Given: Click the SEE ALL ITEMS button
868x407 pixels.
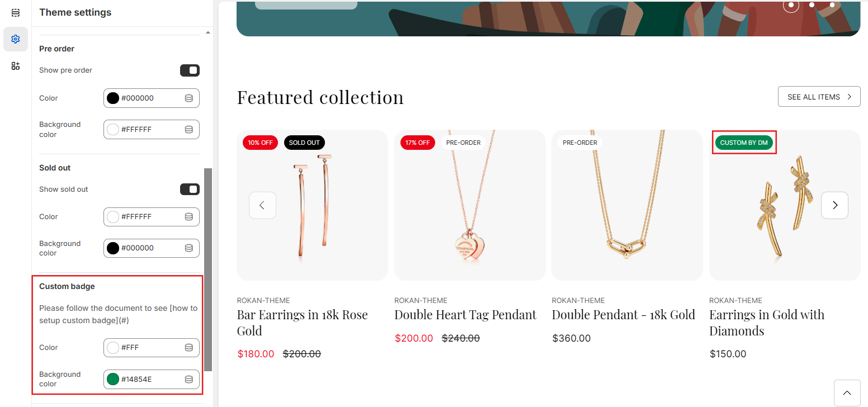Looking at the screenshot, I should tap(819, 97).
